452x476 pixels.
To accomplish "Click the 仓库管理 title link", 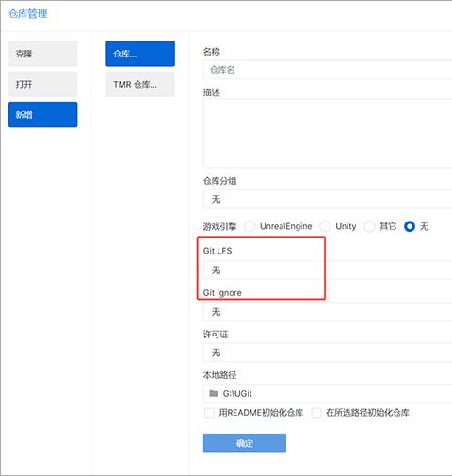I will click(x=28, y=14).
